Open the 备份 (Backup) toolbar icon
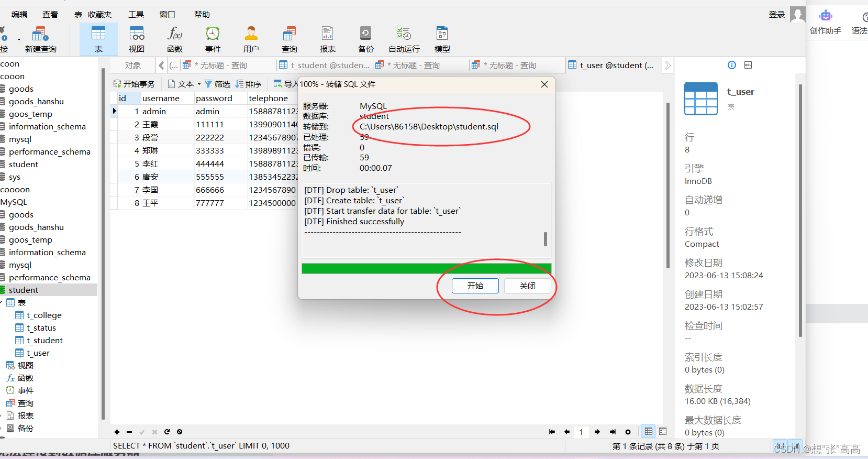The width and height of the screenshot is (868, 459). click(366, 39)
